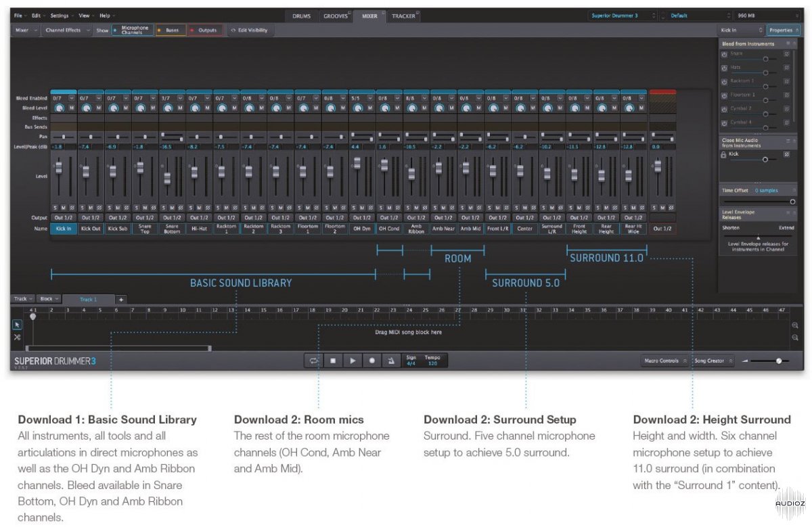The image size is (812, 527).
Task: Solo the Snare Top channel
Action: [x=136, y=208]
